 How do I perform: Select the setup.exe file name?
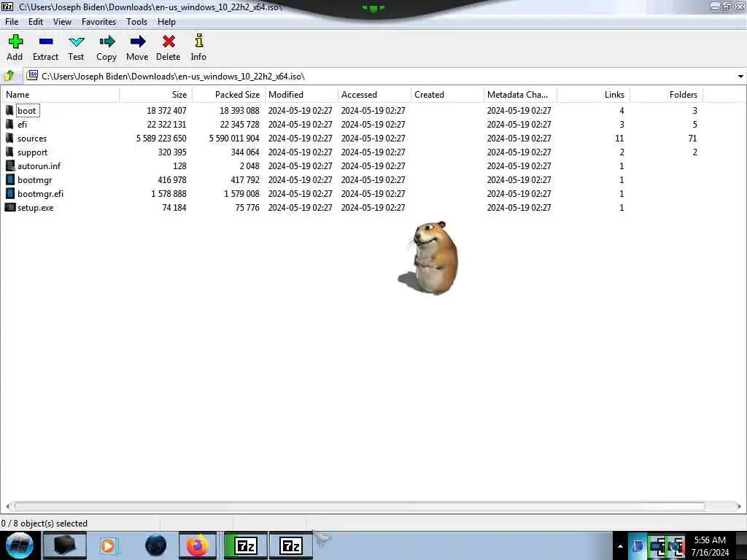click(x=35, y=208)
